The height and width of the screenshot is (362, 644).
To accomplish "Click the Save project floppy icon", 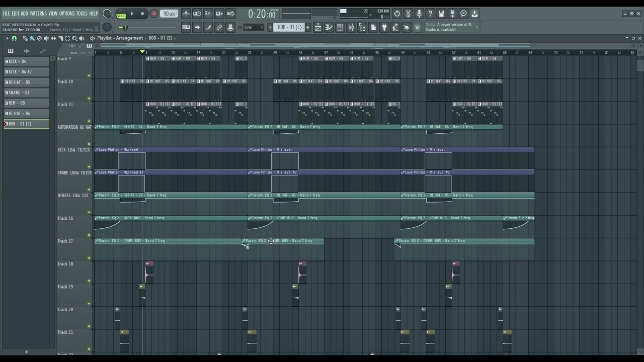I will [441, 14].
